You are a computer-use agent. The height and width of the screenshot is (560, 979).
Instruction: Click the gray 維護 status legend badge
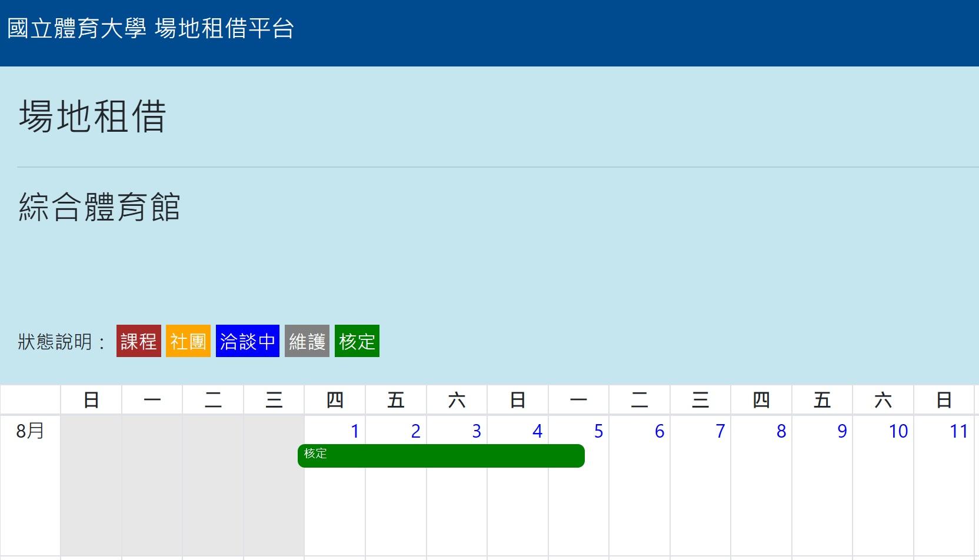(x=307, y=341)
